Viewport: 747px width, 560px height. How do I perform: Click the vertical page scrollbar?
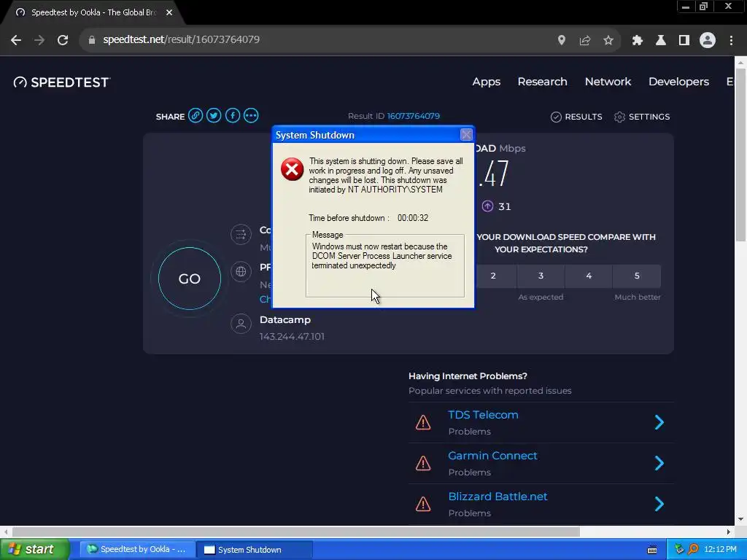click(740, 155)
